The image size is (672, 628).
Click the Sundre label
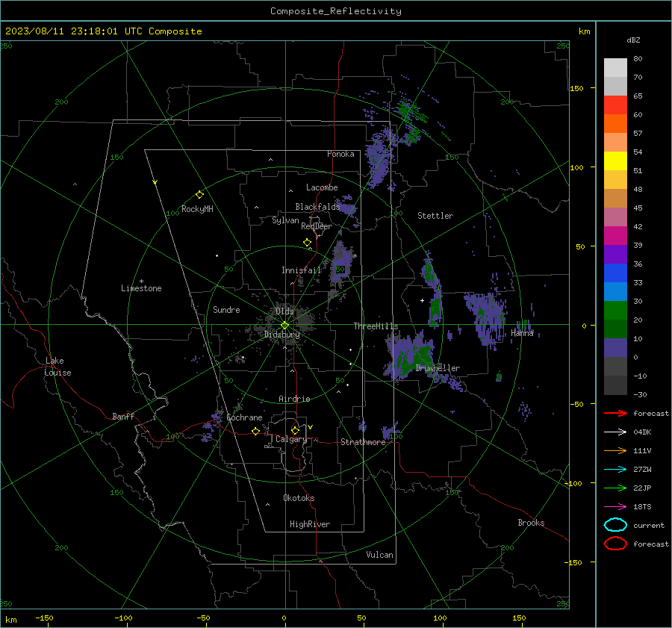point(226,310)
